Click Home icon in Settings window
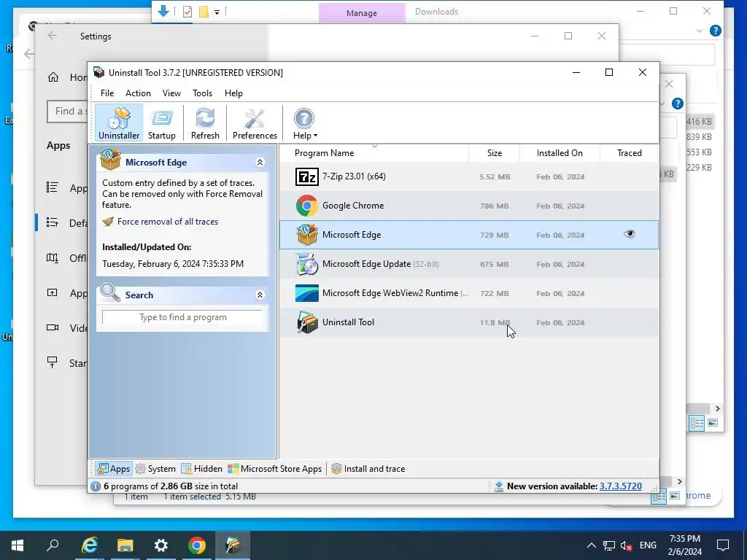The width and height of the screenshot is (747, 560). (53, 77)
